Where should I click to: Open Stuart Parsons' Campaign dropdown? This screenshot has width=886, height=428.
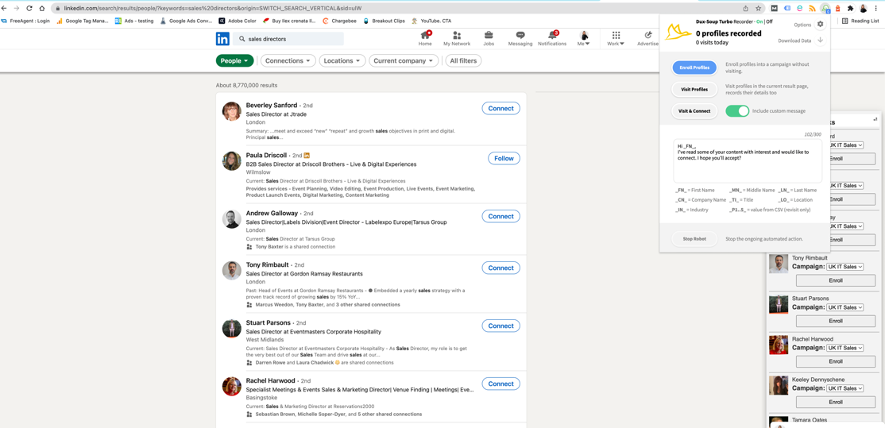(x=844, y=307)
